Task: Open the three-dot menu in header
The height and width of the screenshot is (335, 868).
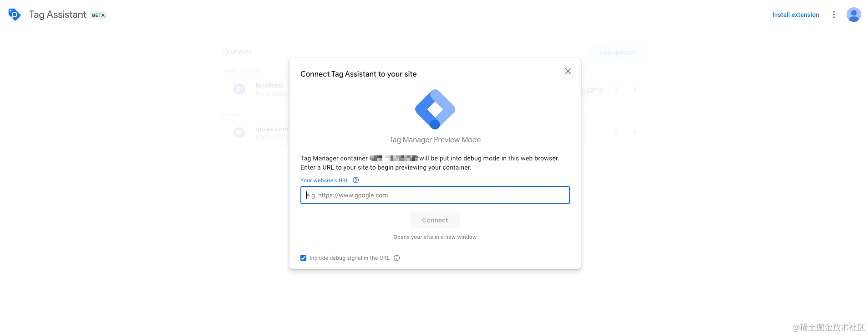Action: pos(834,15)
